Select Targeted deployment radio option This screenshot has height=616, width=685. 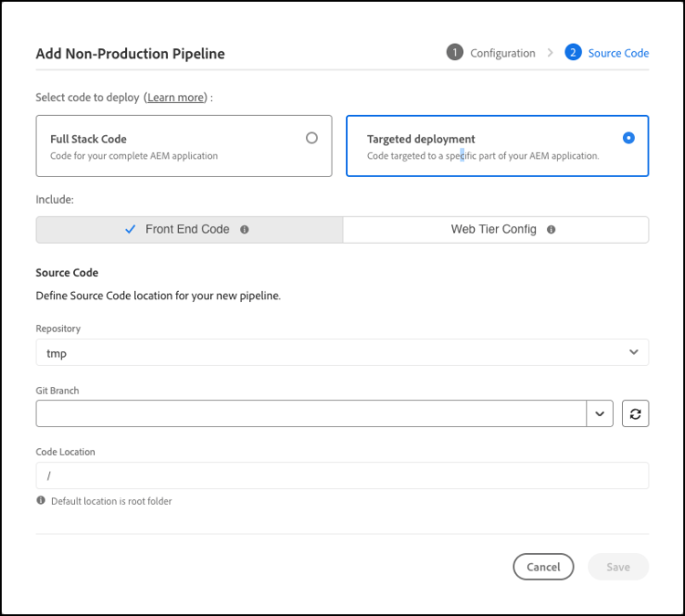pyautogui.click(x=628, y=138)
